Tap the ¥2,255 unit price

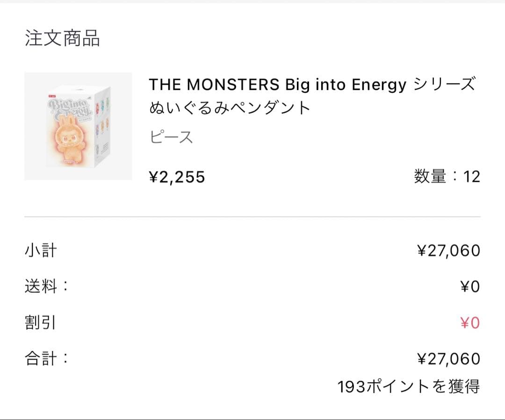pyautogui.click(x=177, y=177)
